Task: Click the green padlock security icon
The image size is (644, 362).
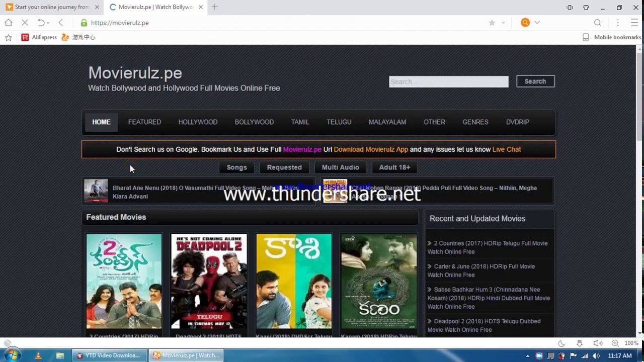Action: tap(84, 23)
